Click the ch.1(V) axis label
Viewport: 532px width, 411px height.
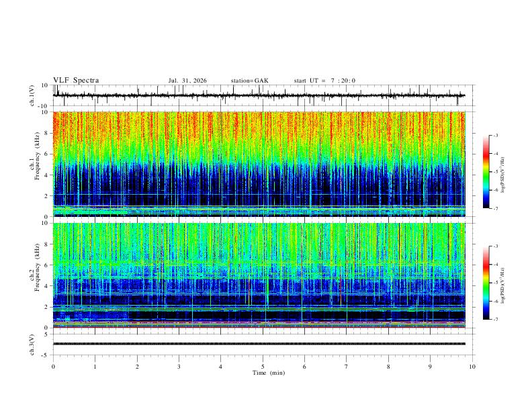[32, 95]
